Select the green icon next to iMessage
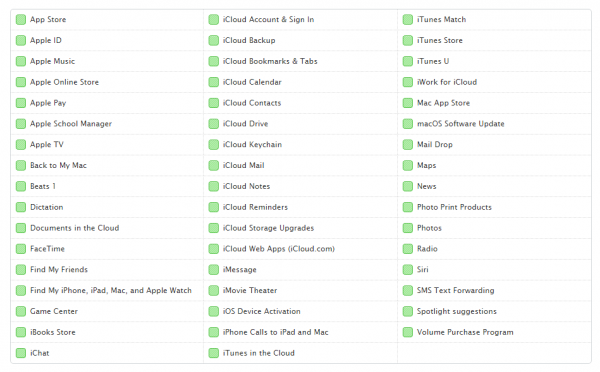 (214, 269)
